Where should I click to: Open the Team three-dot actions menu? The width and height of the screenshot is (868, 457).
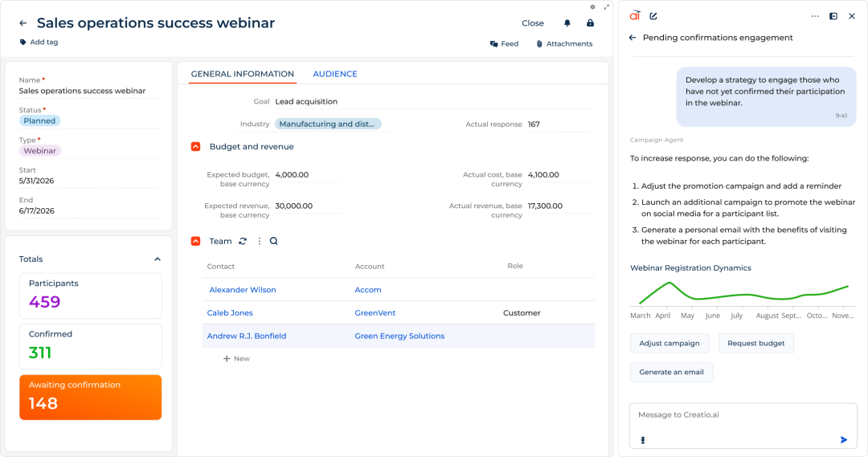click(259, 241)
